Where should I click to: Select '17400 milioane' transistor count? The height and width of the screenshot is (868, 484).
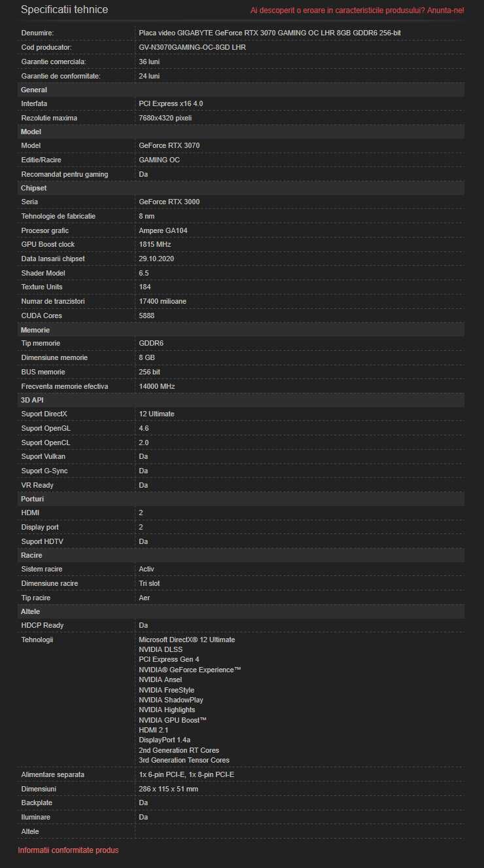click(x=162, y=301)
